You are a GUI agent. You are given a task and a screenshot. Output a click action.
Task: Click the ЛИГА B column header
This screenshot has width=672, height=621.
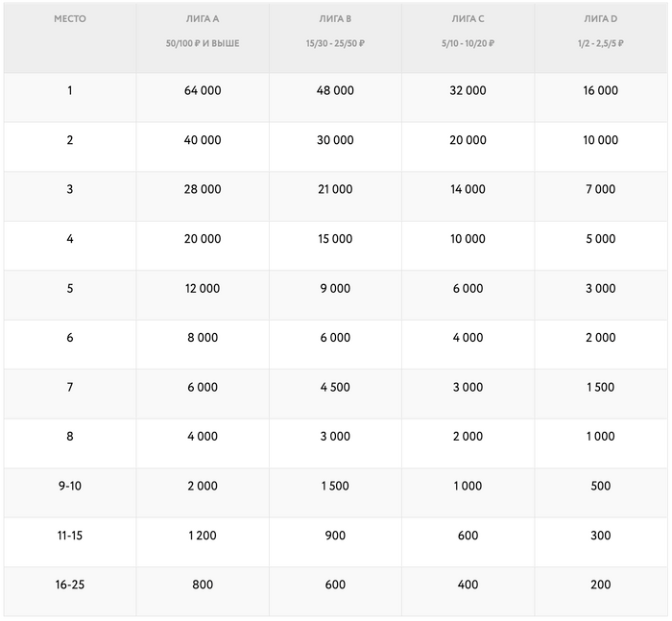coord(335,19)
